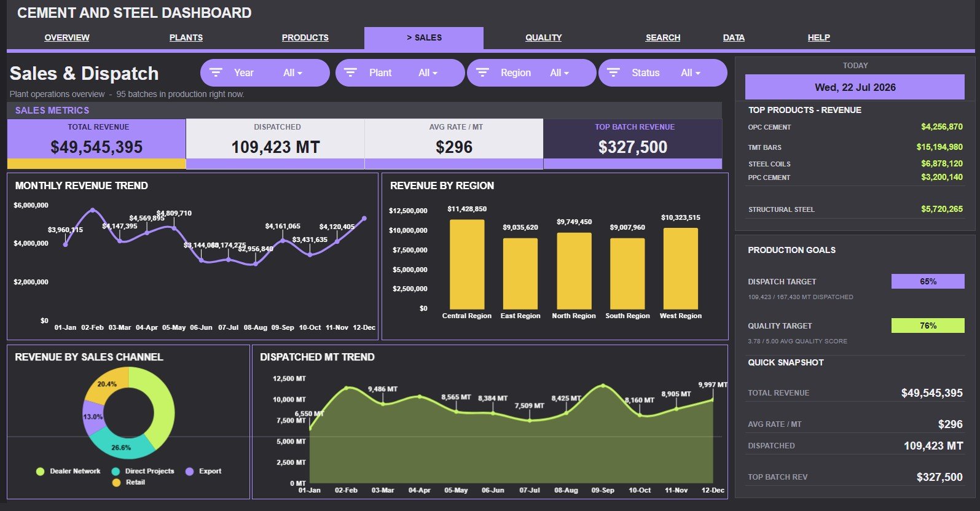
Task: Click the Avg Rate / MT card
Action: pyautogui.click(x=454, y=144)
